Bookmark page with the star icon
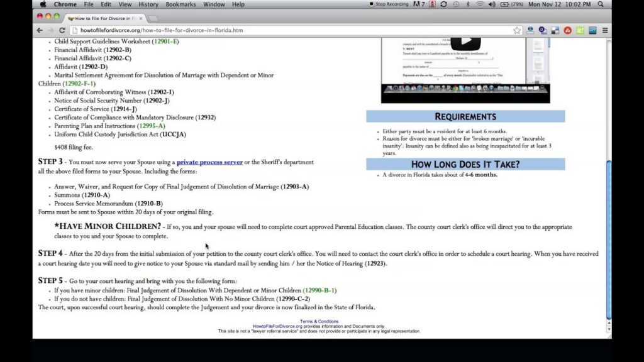644x362 pixels. coord(517,30)
